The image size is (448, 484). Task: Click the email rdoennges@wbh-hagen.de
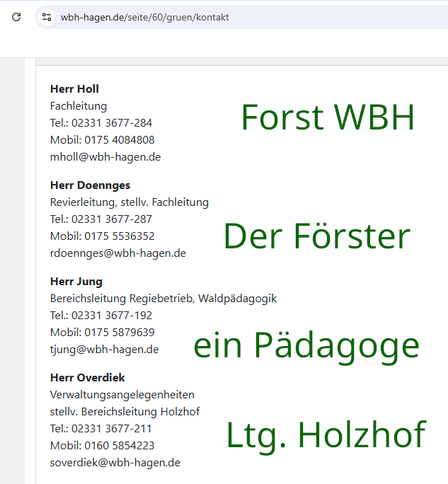pyautogui.click(x=117, y=253)
